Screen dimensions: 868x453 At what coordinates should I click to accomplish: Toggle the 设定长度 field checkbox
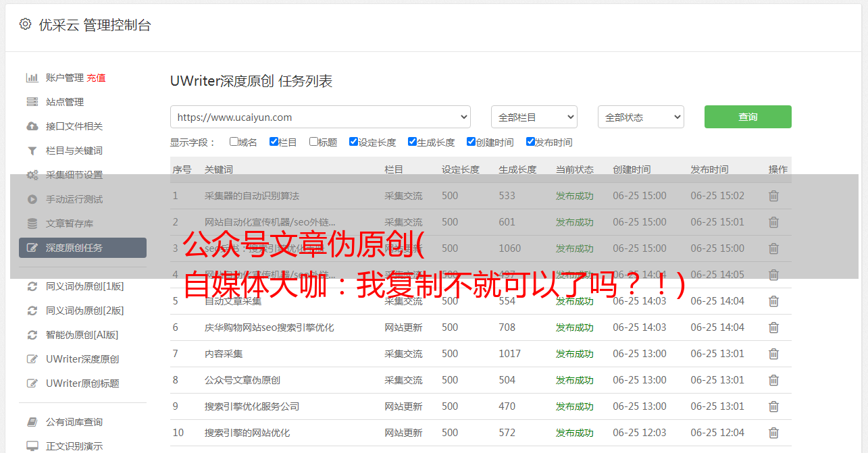[x=353, y=142]
